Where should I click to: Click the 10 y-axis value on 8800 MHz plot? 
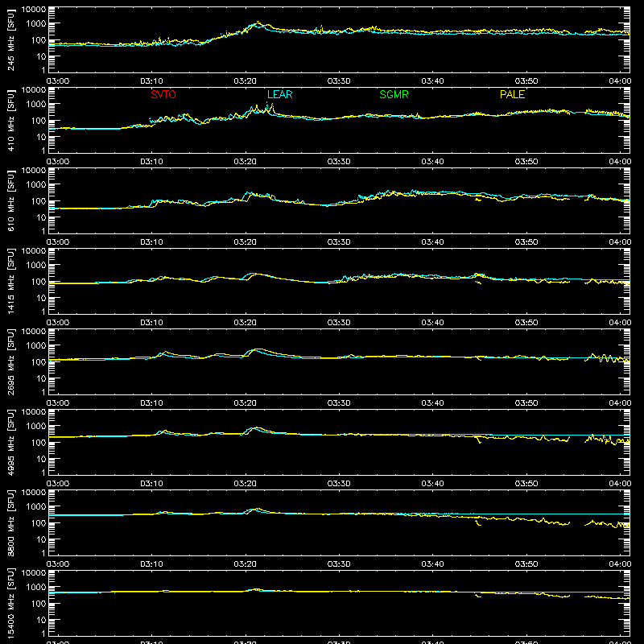click(41, 539)
